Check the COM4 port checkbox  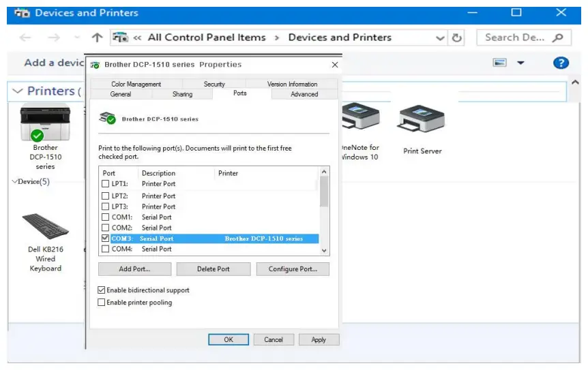coord(105,249)
